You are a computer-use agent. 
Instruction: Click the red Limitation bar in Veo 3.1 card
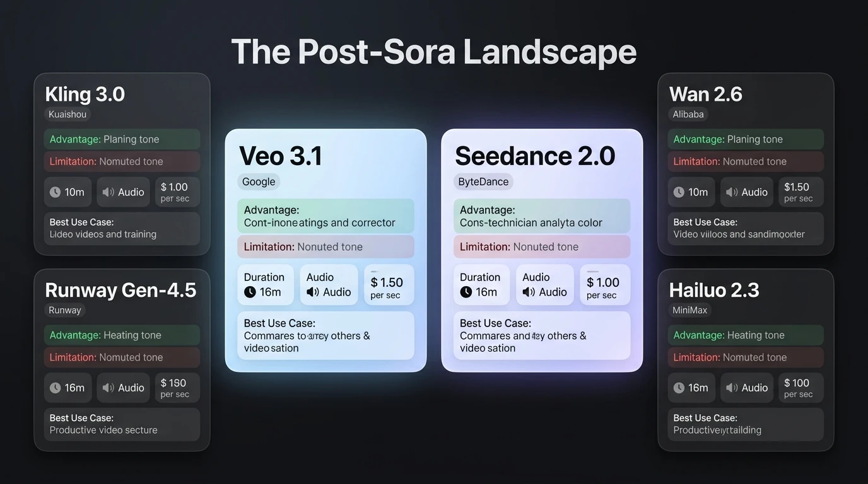tap(325, 247)
